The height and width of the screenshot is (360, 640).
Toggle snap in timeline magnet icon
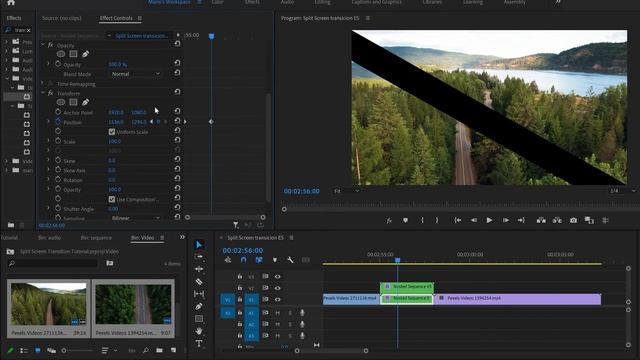244,260
